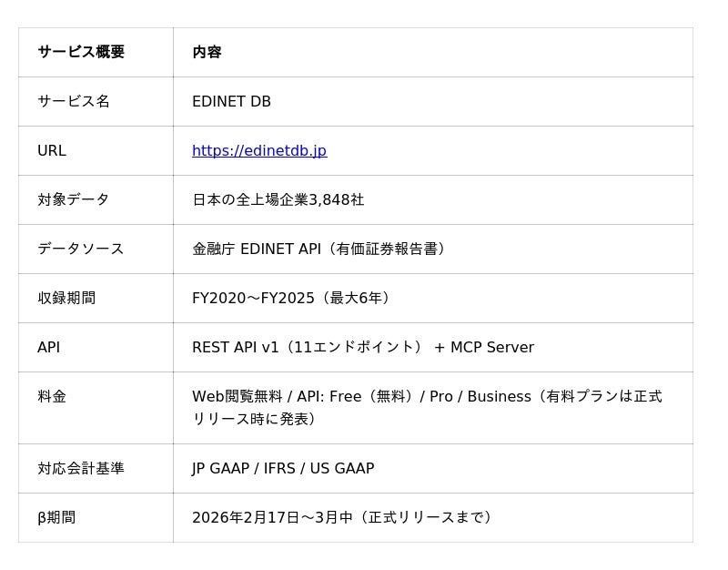Click the API row label
728x570 pixels.
pyautogui.click(x=49, y=348)
